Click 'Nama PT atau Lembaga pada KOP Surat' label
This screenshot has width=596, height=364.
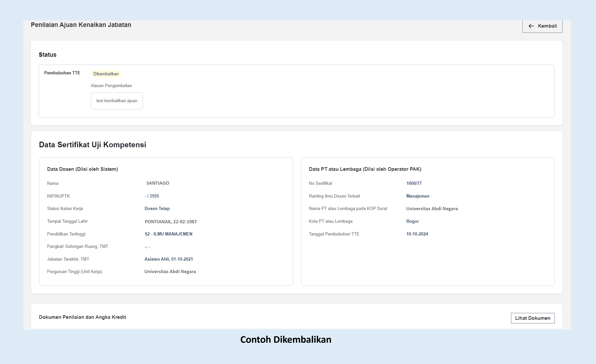point(348,208)
